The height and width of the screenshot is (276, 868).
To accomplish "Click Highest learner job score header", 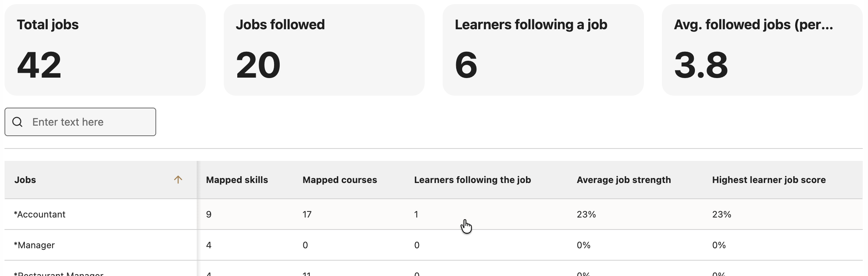I will [769, 180].
